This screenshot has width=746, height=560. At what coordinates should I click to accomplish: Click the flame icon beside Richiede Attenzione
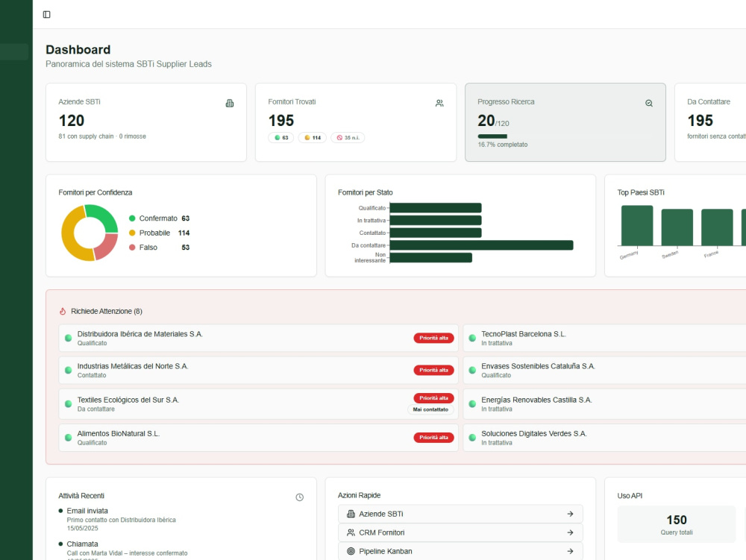click(x=63, y=312)
